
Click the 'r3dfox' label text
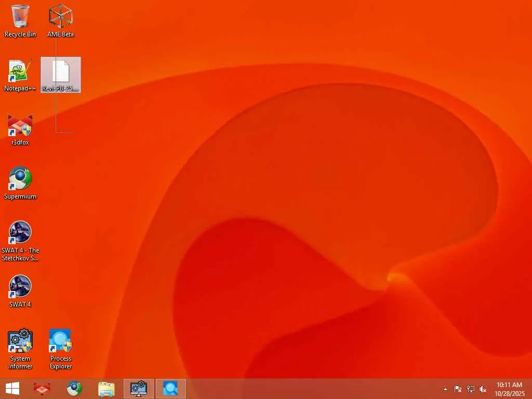point(20,142)
